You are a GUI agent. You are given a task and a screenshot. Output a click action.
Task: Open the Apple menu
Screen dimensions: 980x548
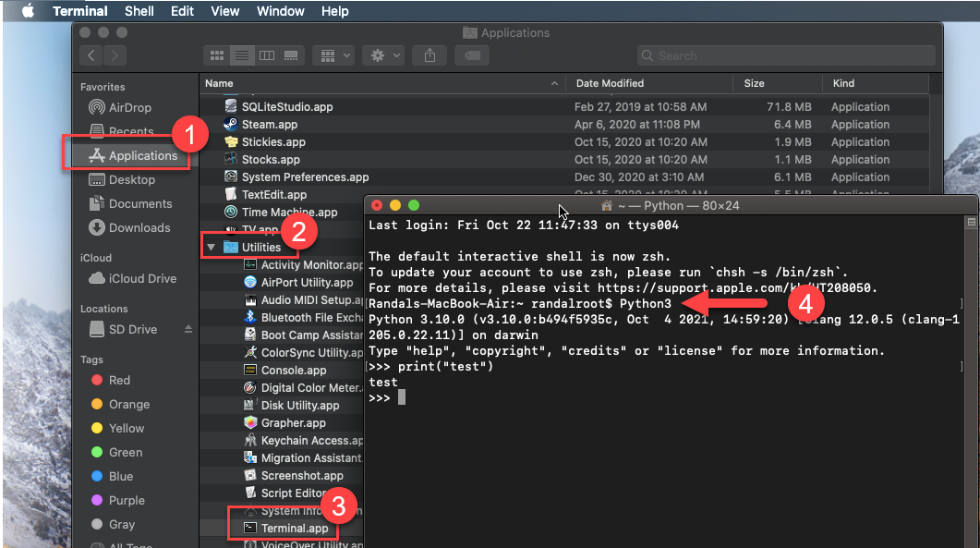[x=28, y=11]
